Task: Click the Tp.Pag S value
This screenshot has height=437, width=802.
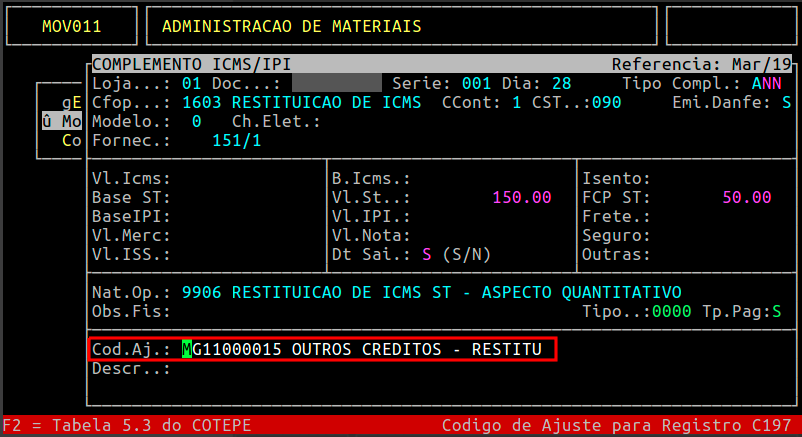Action: pos(777,312)
